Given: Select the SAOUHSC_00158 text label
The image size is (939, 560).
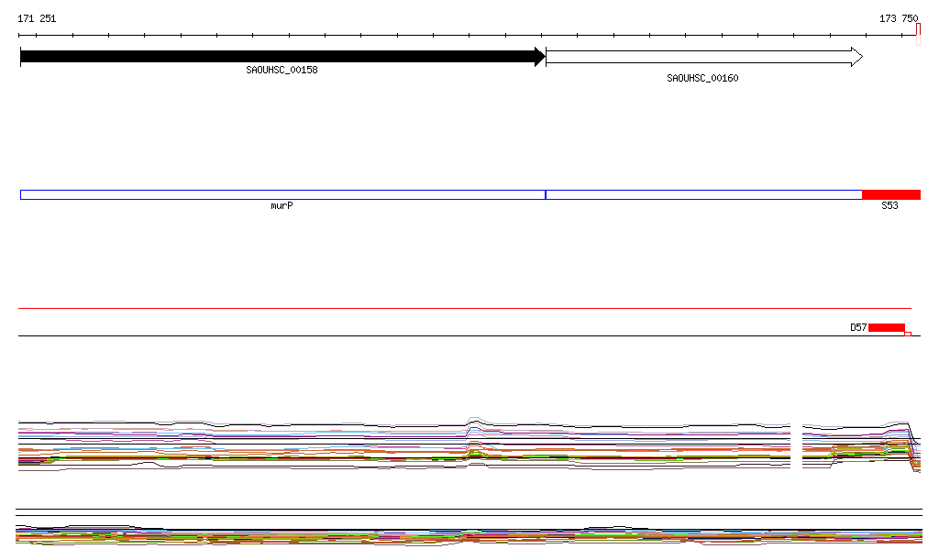Looking at the screenshot, I should click(282, 71).
